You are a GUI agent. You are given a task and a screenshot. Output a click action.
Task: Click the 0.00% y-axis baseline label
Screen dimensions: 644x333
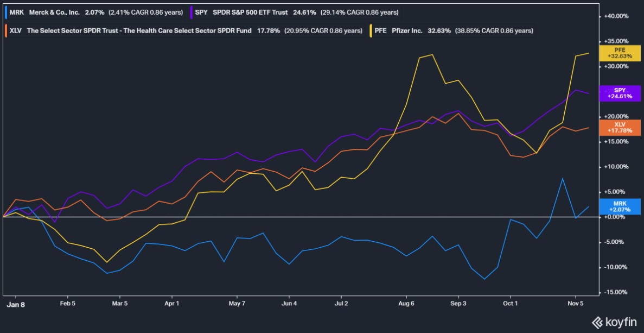pos(616,217)
